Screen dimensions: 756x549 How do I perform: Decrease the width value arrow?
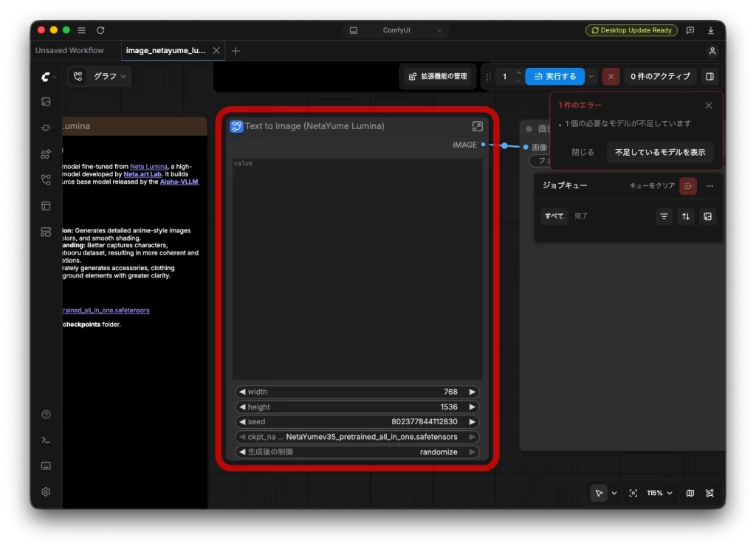242,392
